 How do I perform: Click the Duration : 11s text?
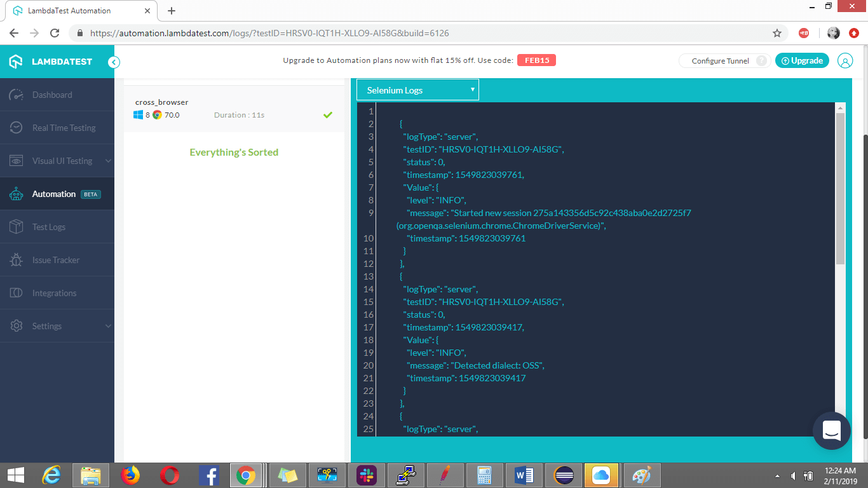tap(239, 115)
